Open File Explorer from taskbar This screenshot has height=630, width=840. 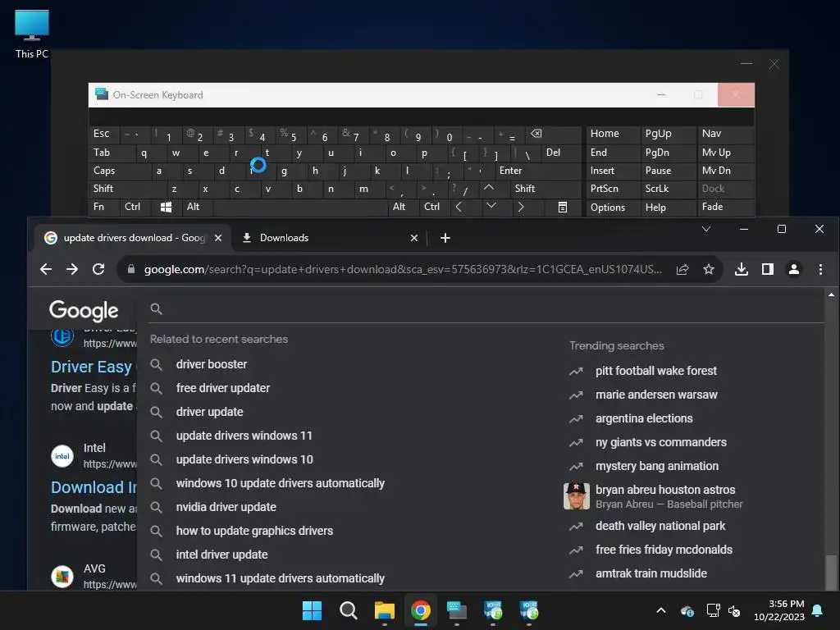(x=385, y=610)
